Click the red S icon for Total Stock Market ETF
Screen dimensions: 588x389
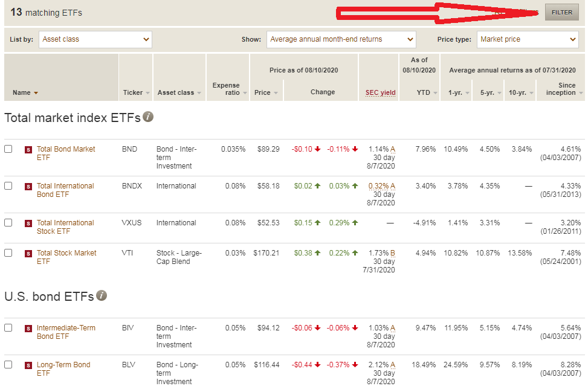[28, 254]
